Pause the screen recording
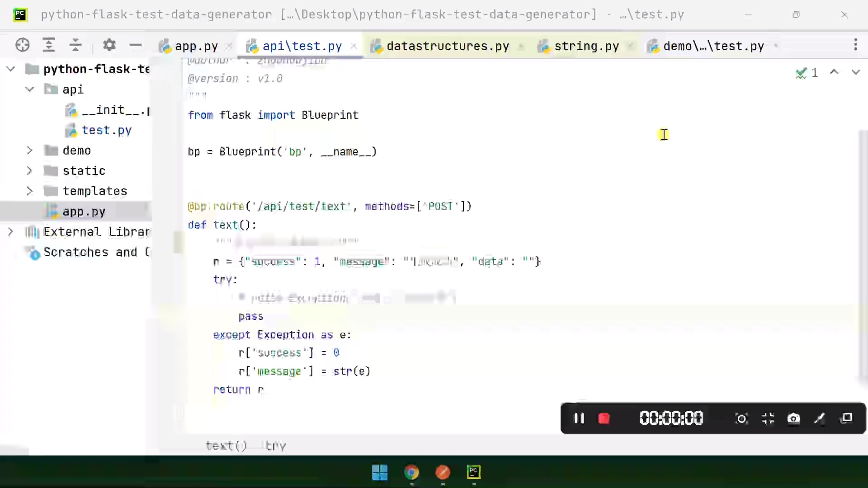The width and height of the screenshot is (868, 488). (580, 418)
